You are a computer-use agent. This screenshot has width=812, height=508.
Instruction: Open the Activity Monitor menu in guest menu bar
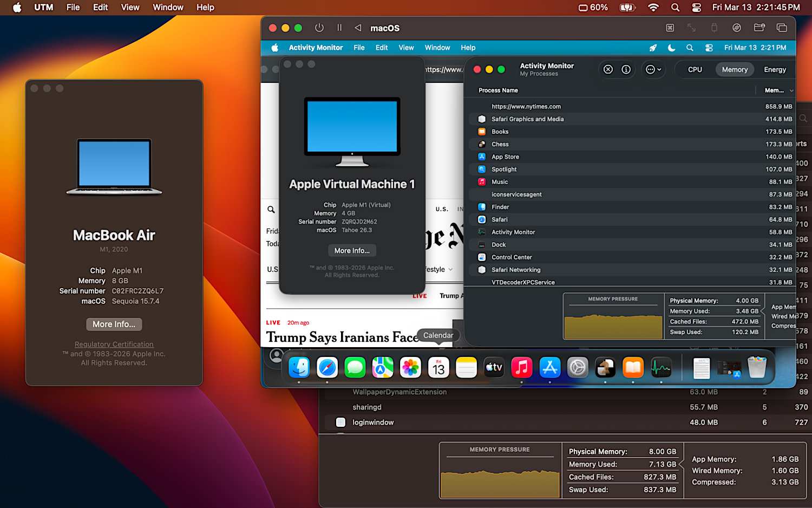tap(316, 48)
